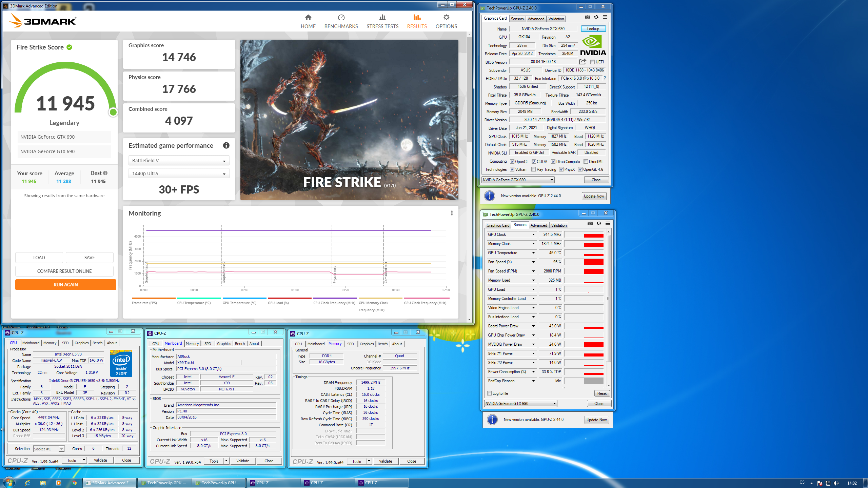Image resolution: width=868 pixels, height=488 pixels.
Task: Click the SAVE button in 3DMark
Action: point(90,258)
